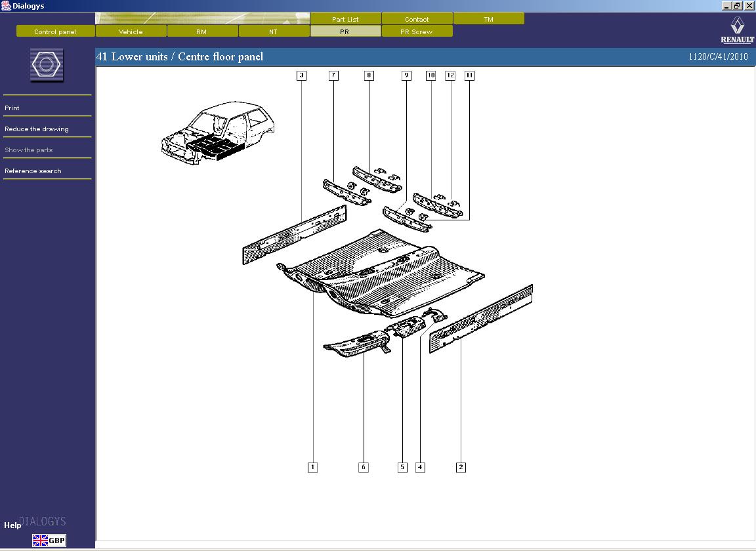Image resolution: width=756 pixels, height=551 pixels.
Task: Click the centre floor panel drawing
Action: click(381, 272)
